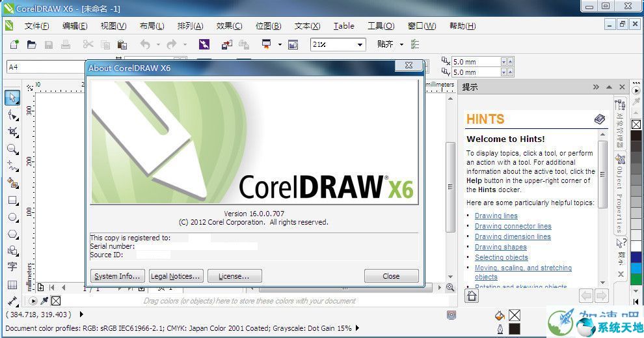The image size is (644, 338).
Task: Open the zoom level 21% dropdown
Action: (x=360, y=44)
